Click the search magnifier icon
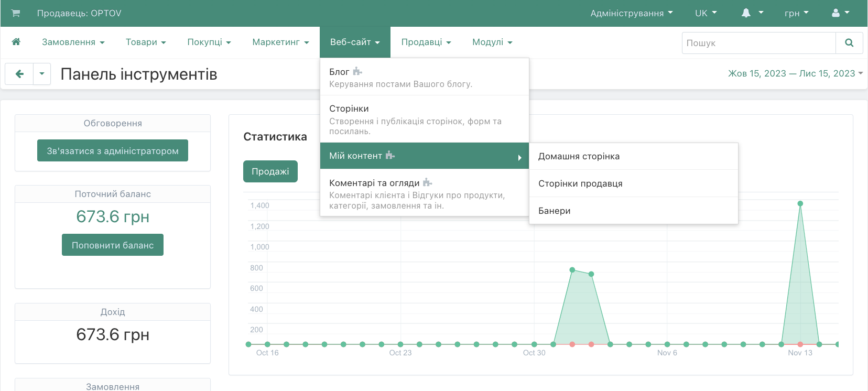The width and height of the screenshot is (868, 391). pyautogui.click(x=849, y=43)
